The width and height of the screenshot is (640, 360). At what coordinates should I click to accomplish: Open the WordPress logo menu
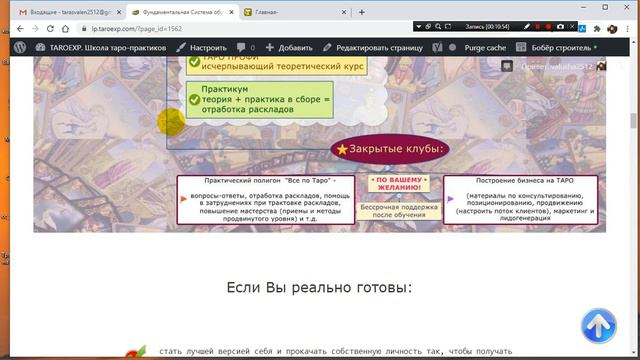click(x=20, y=47)
